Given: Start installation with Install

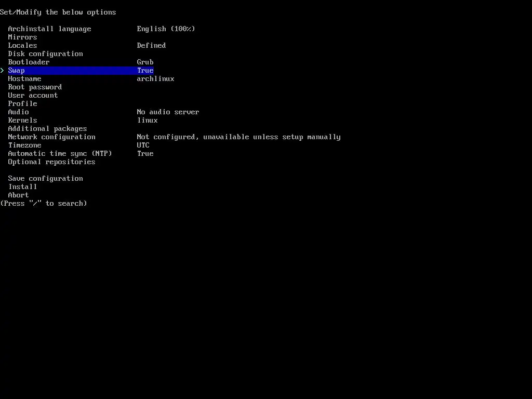Looking at the screenshot, I should 22,187.
